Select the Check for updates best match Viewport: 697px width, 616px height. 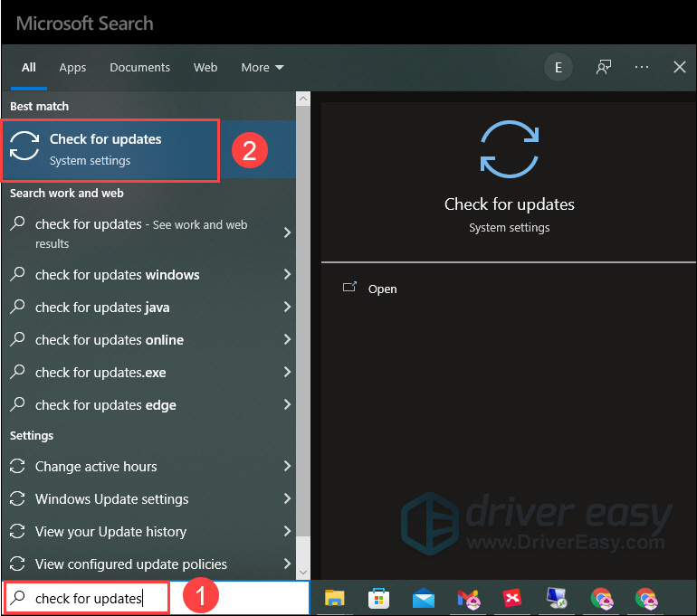pos(110,149)
